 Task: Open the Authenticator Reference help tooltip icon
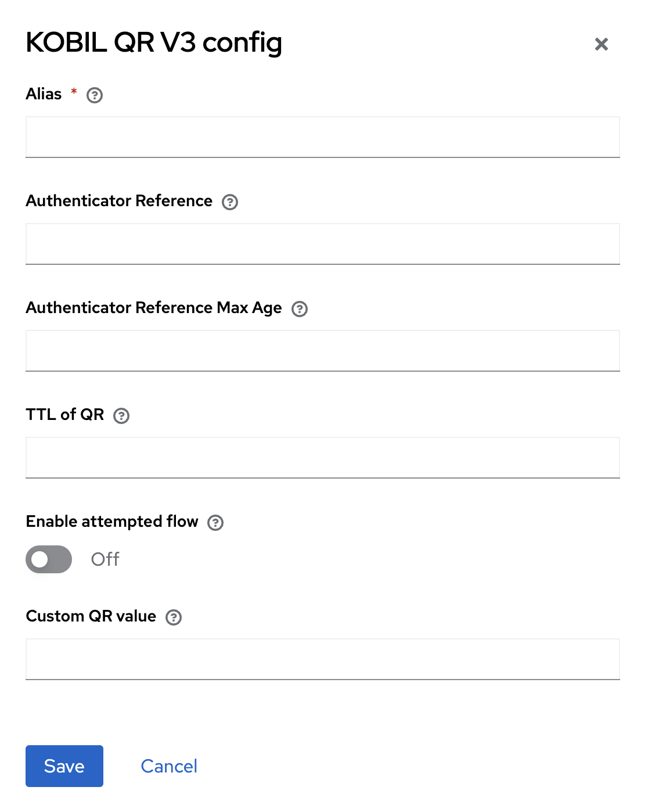coord(230,202)
